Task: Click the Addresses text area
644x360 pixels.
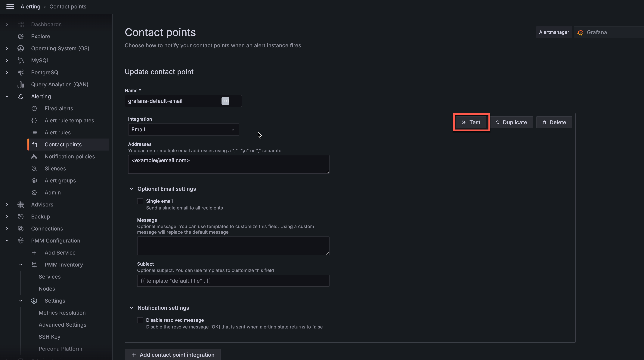Action: (228, 164)
